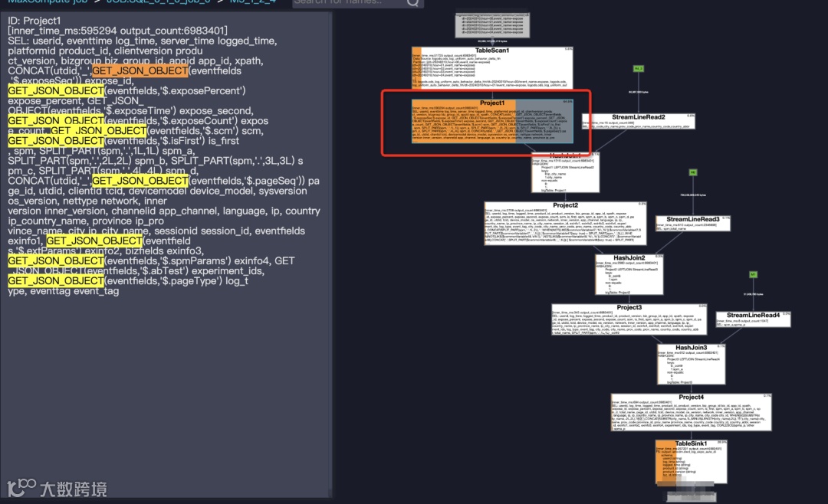The width and height of the screenshot is (828, 504).
Task: Click the highlighted GET_JSON_OBJECT before '$.scm'
Action: 98,131
